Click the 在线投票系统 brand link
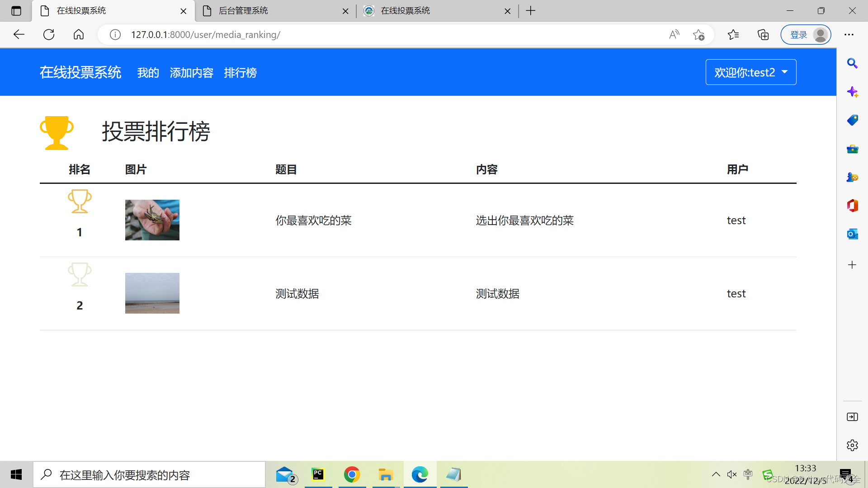This screenshot has height=488, width=868. tap(80, 72)
